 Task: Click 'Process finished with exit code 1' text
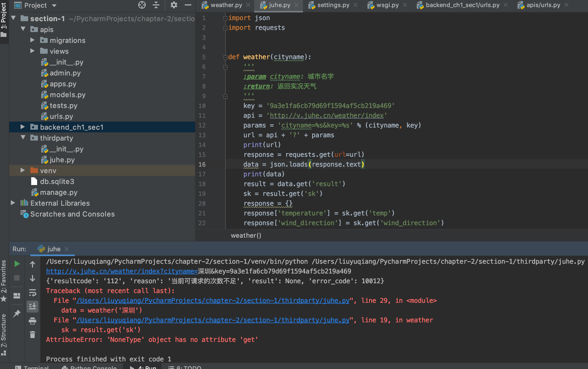pyautogui.click(x=109, y=359)
